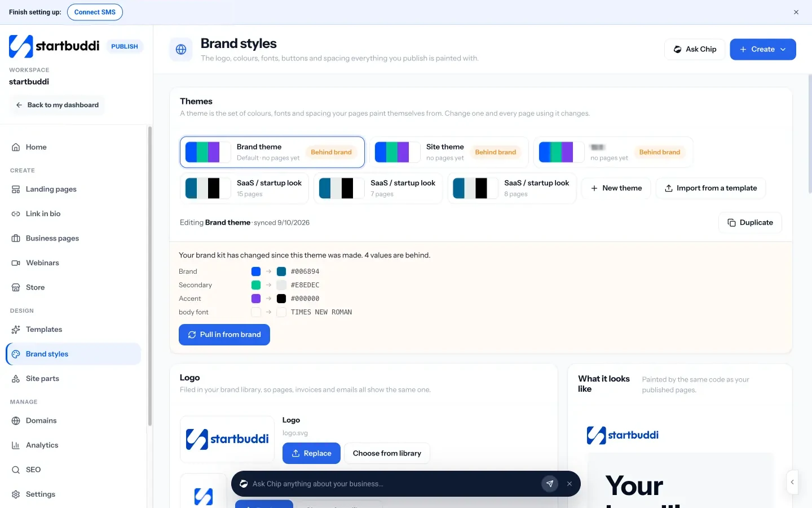Click Import from a template
Viewport: 812px width, 508px height.
(x=710, y=188)
